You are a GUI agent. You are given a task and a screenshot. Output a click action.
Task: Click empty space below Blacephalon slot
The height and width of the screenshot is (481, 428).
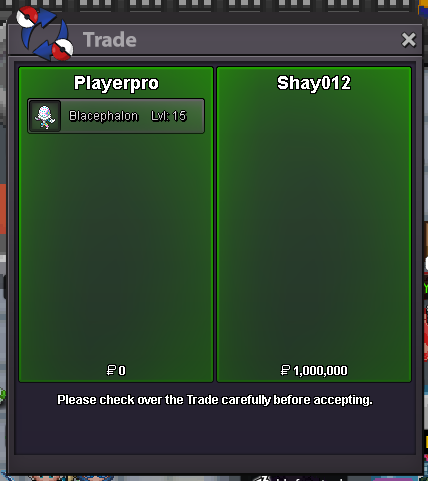pos(116,247)
